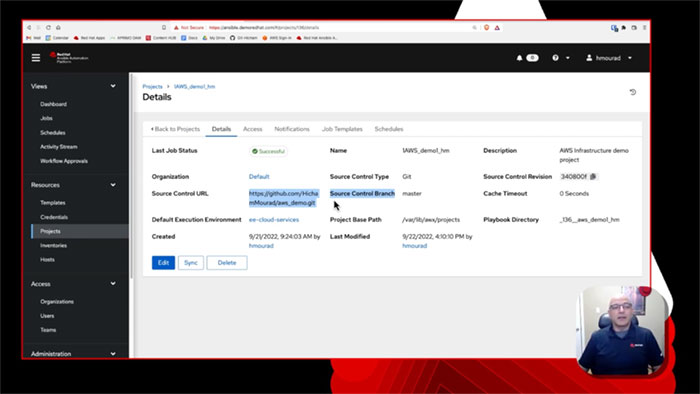Open the help question mark menu
Screen dimensions: 700x394
[555, 58]
